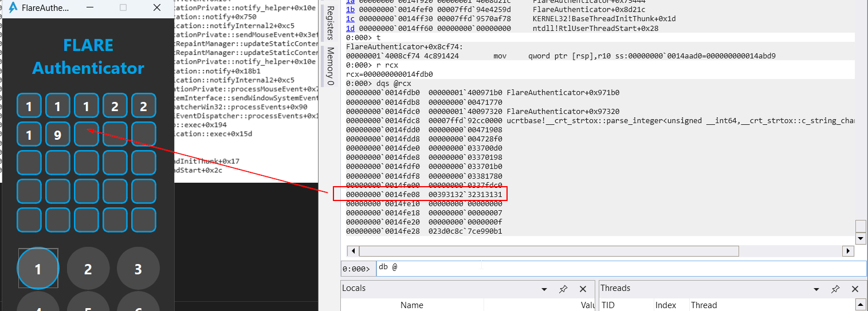Click the command output scroll-down arrow

[x=860, y=238]
